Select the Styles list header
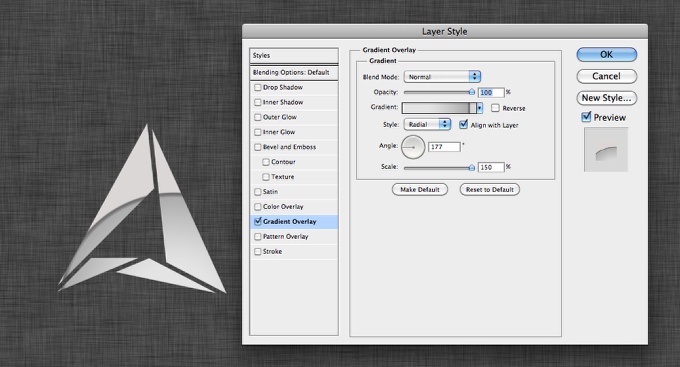680x367 pixels. (294, 56)
